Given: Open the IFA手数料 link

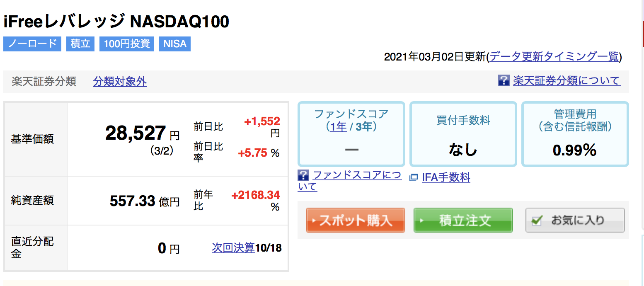Looking at the screenshot, I should [446, 178].
